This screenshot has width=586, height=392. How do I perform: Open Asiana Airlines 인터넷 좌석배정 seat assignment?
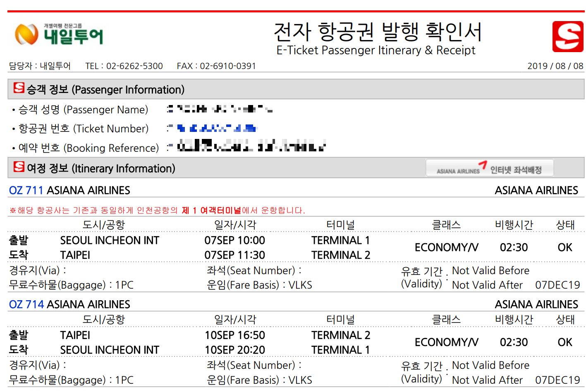click(490, 168)
